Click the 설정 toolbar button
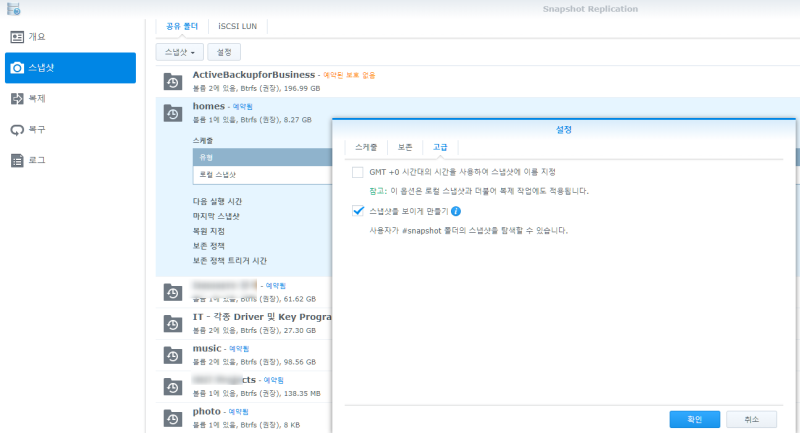 coord(224,52)
